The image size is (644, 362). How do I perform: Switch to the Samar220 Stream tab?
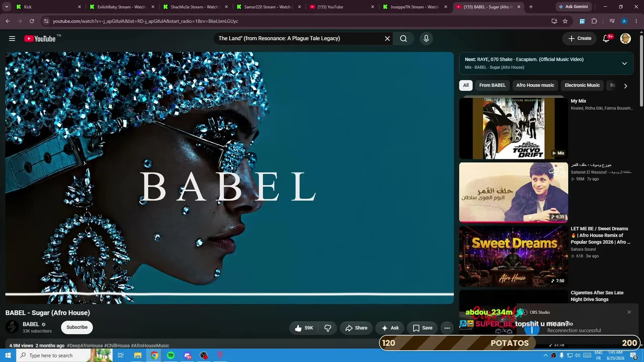click(268, 7)
